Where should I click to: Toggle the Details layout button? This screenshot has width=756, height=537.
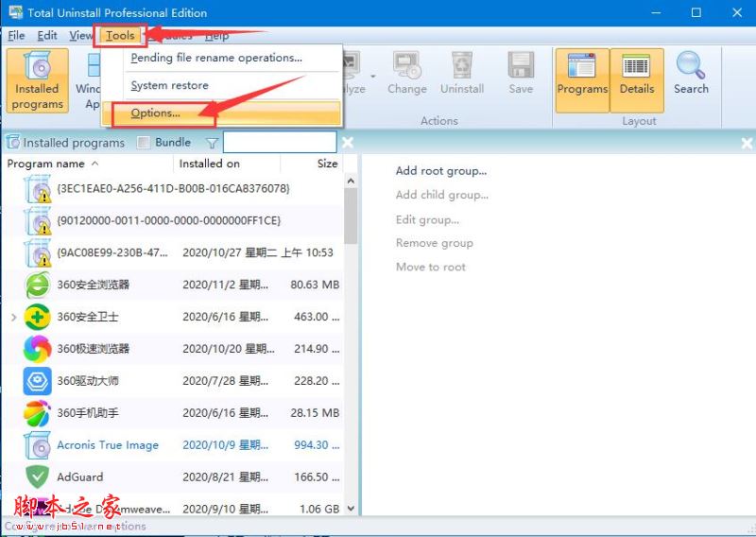[637, 80]
